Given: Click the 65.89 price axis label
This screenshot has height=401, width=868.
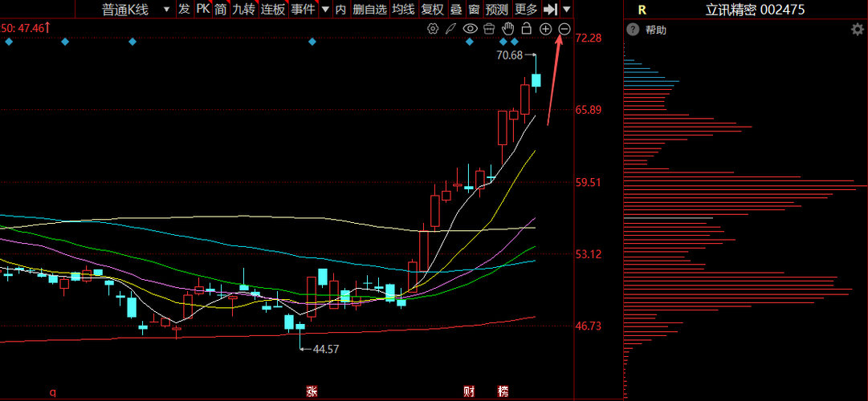Looking at the screenshot, I should pyautogui.click(x=589, y=110).
